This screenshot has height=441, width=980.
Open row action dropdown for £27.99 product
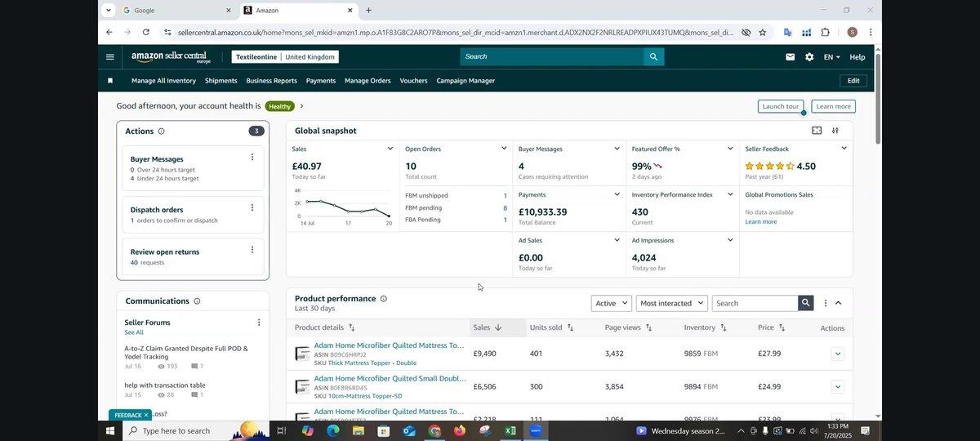point(837,354)
